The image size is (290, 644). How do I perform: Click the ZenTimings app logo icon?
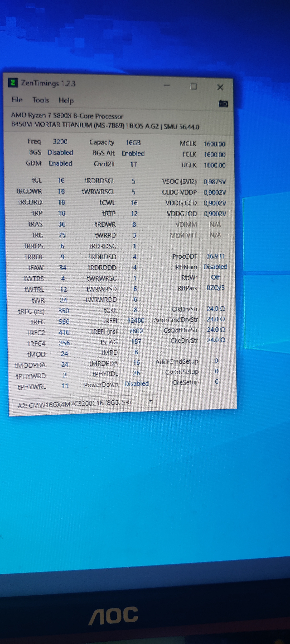click(x=13, y=82)
